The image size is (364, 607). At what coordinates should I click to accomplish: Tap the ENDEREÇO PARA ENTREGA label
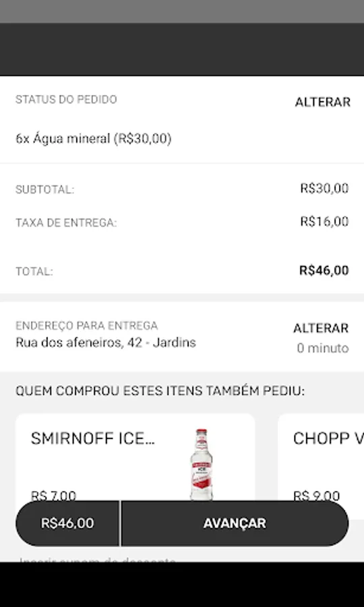tap(87, 326)
